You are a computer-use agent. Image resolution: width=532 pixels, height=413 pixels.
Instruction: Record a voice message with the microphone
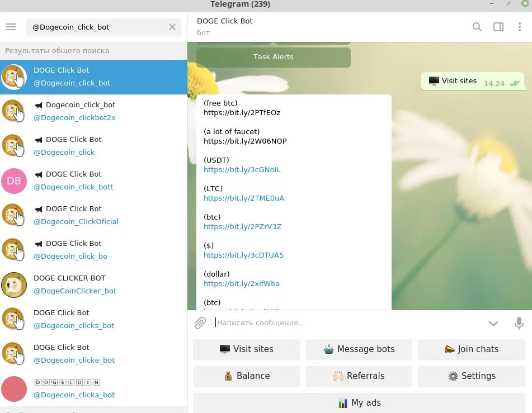(x=519, y=323)
